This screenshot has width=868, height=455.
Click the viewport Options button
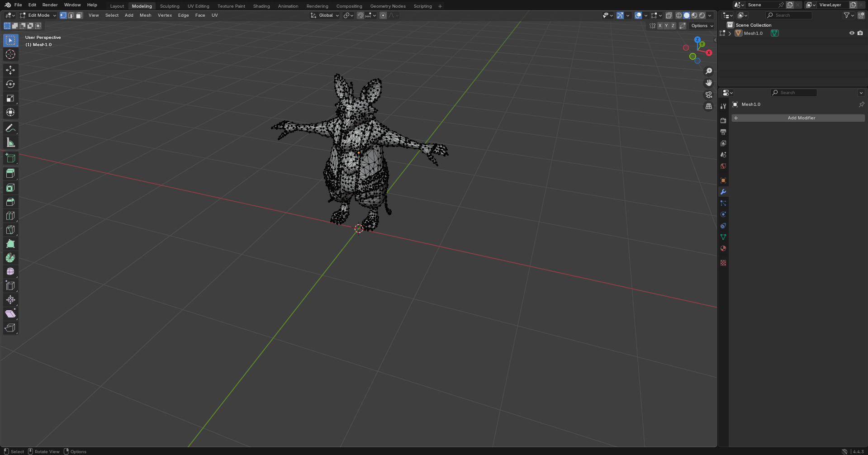[702, 26]
